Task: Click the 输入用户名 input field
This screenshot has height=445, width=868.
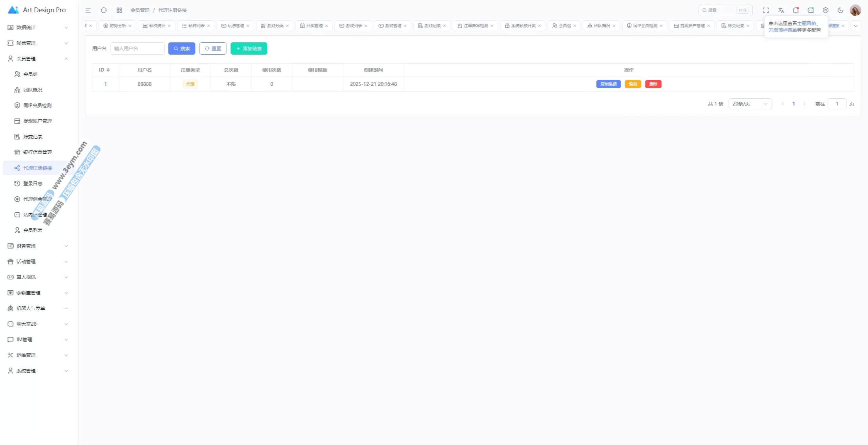Action: tap(137, 49)
